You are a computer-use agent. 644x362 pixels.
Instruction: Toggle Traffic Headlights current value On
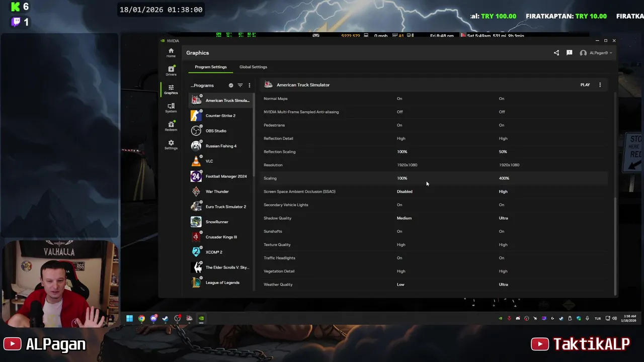(x=399, y=258)
